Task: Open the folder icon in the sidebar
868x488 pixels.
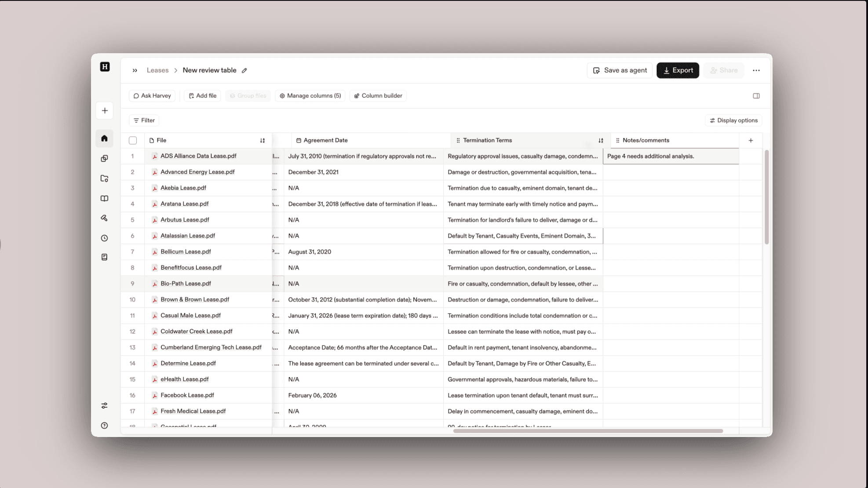Action: pyautogui.click(x=104, y=178)
